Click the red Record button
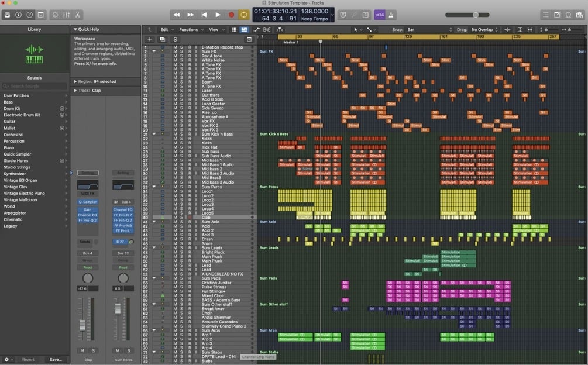588x365 pixels. (231, 15)
